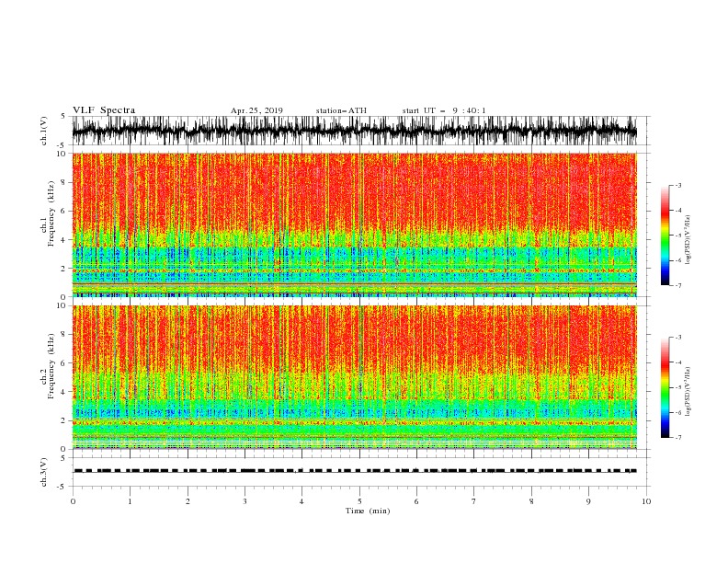Screen dimensions: 728x563
Task: Click the "8" kHz tick on ch.1 axis
Action: [64, 182]
